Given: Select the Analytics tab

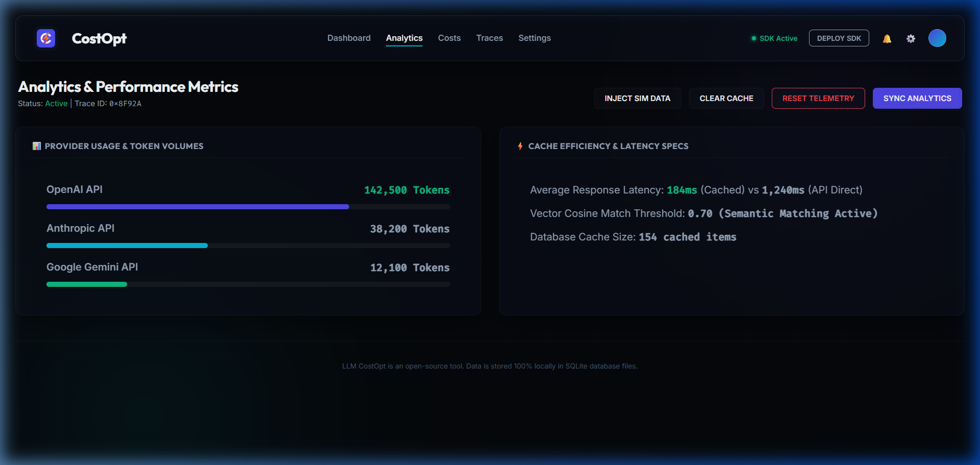Looking at the screenshot, I should pos(404,38).
